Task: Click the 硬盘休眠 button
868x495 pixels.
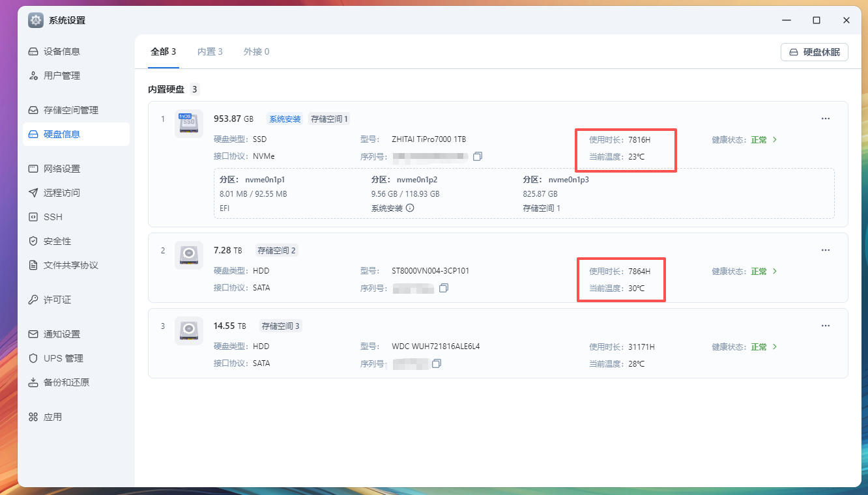Action: [815, 52]
